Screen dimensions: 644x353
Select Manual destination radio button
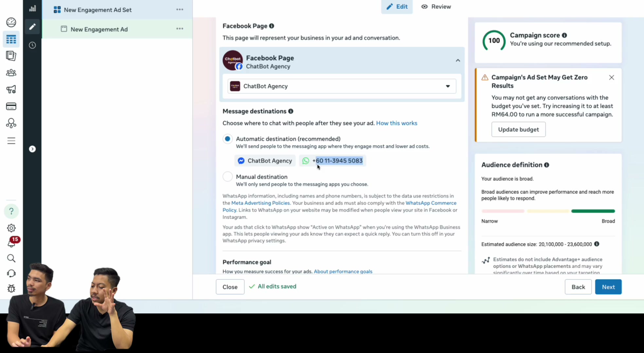click(x=227, y=177)
